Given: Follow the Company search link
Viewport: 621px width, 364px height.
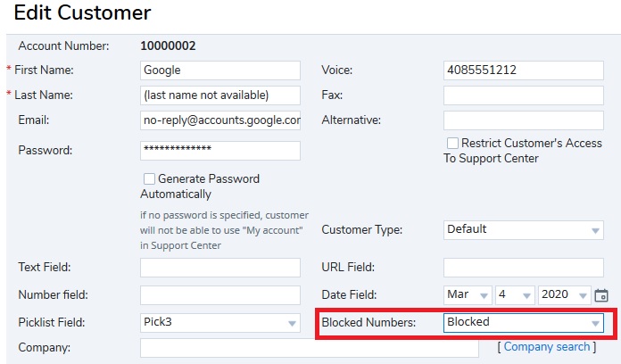Looking at the screenshot, I should (547, 347).
